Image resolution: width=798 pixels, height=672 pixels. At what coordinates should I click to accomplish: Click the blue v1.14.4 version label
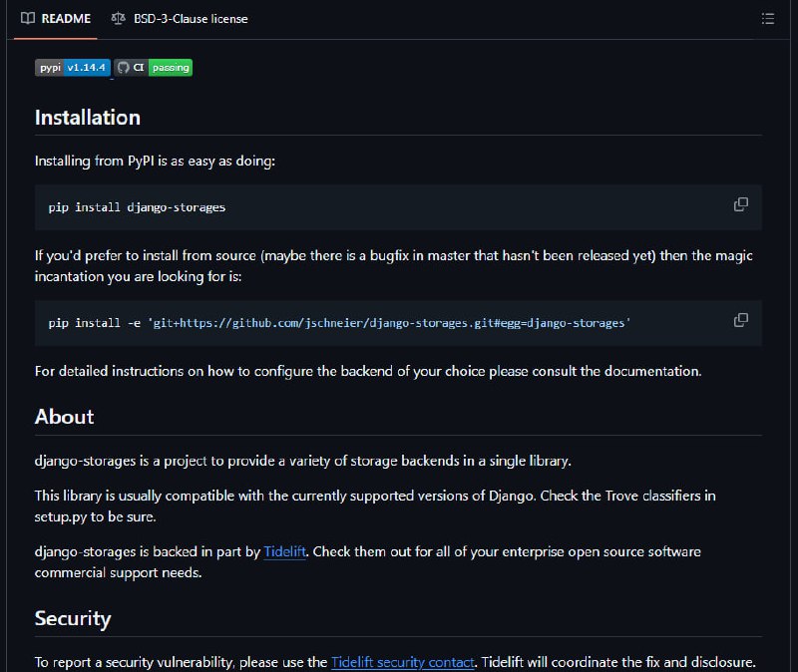pos(87,67)
